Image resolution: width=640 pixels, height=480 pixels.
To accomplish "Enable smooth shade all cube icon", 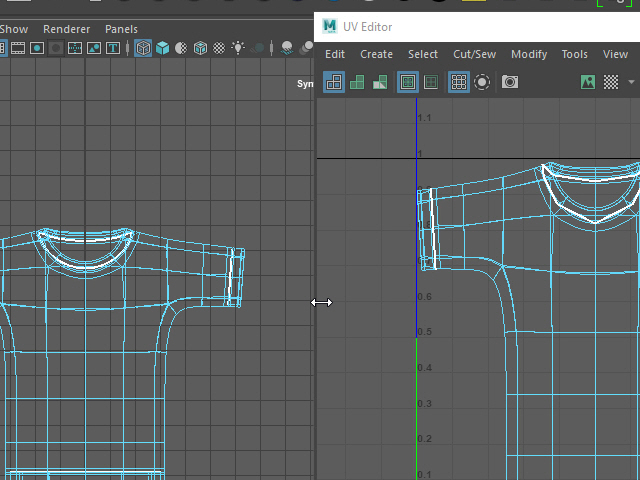I will 162,48.
